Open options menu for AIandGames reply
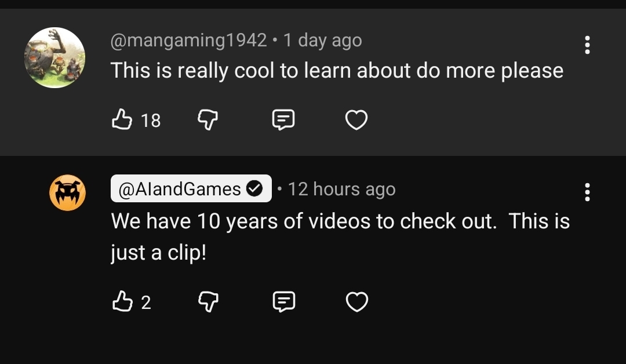626x364 pixels. [587, 192]
